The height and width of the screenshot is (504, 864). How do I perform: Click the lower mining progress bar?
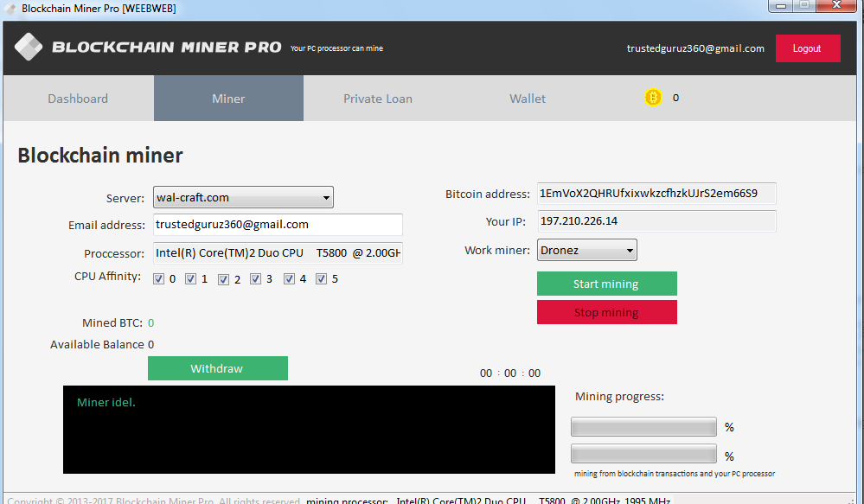click(x=643, y=454)
